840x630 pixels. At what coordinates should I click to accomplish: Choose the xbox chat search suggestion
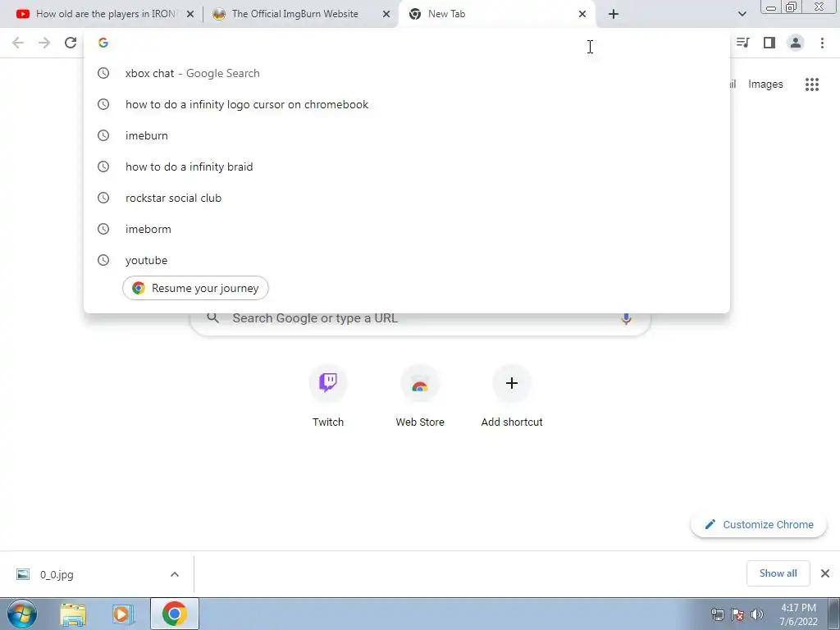click(x=407, y=73)
